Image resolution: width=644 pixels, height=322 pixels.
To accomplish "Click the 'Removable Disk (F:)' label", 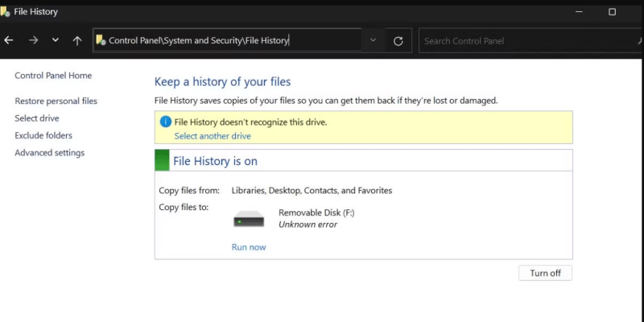I will pos(316,213).
